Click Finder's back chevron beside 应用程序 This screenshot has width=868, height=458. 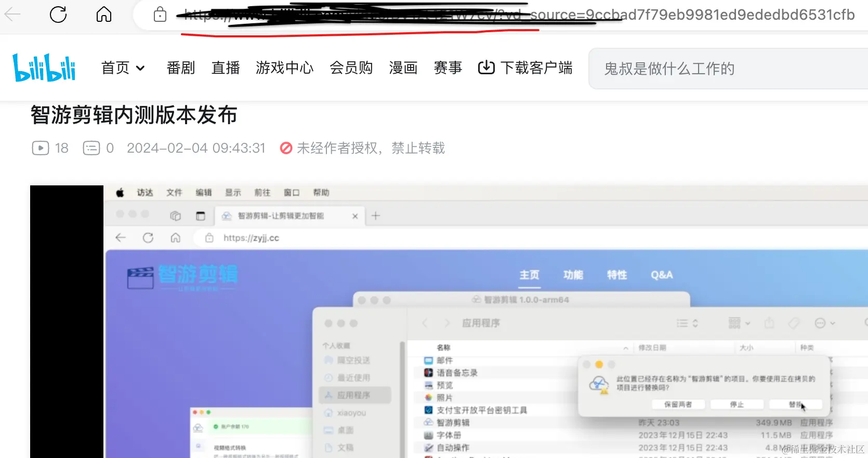tap(425, 323)
